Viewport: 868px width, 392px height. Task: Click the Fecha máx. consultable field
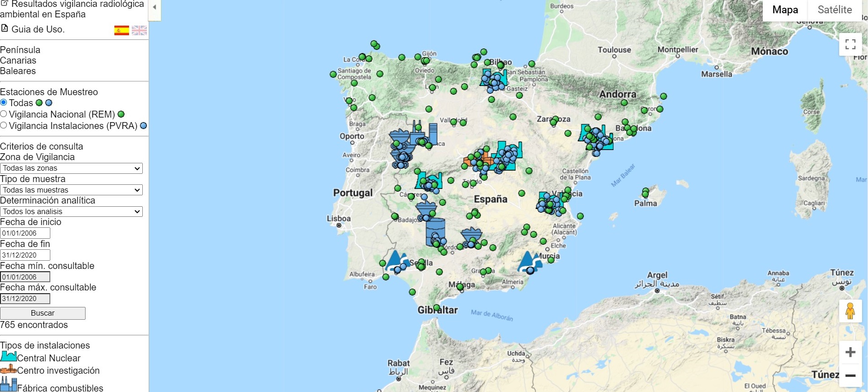[25, 298]
